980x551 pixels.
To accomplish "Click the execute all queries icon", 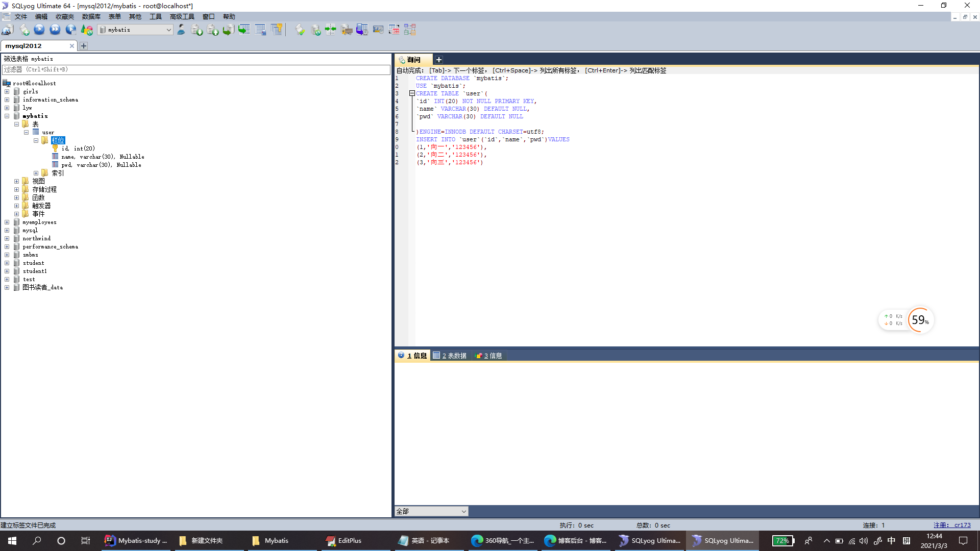I will click(55, 30).
